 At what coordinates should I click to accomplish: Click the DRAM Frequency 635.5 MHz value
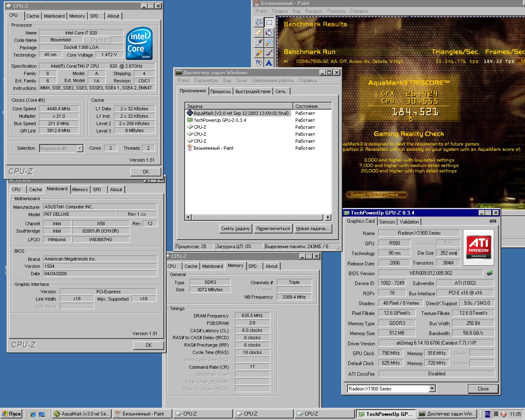click(x=252, y=315)
